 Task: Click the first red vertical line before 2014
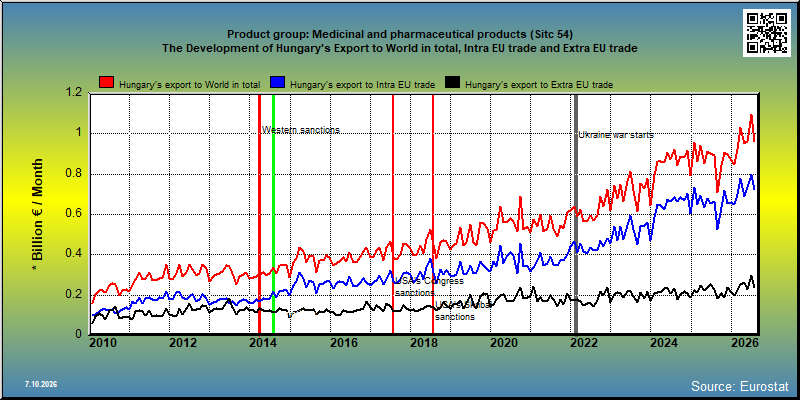pyautogui.click(x=259, y=214)
